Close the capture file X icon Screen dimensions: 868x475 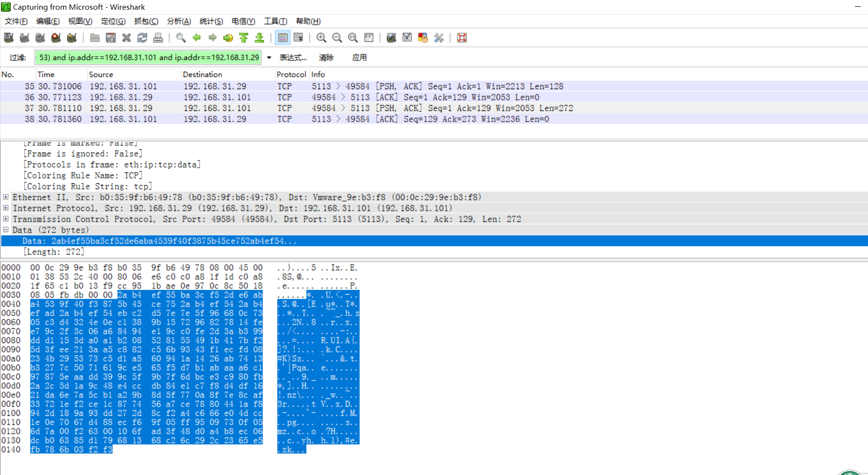[126, 38]
